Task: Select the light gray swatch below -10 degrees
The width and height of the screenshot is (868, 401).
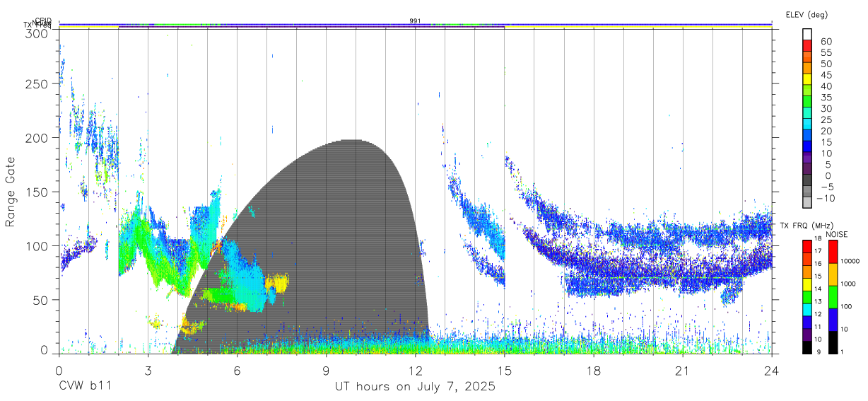Action: tap(807, 202)
